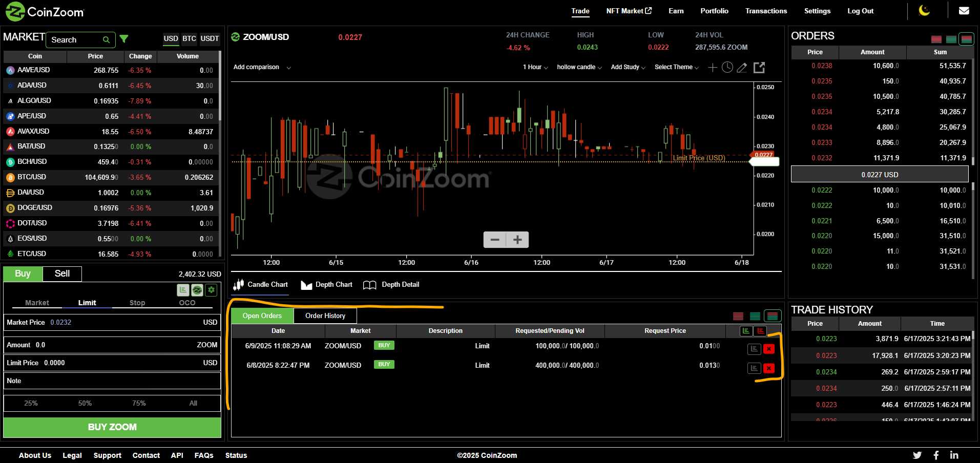Viewport: 980px width, 463px height.
Task: Choose Market order type
Action: pos(37,303)
